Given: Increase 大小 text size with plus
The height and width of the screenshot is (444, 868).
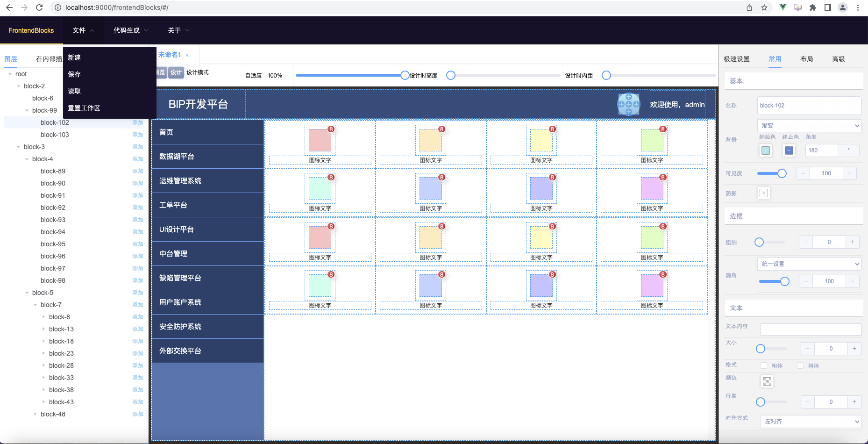Looking at the screenshot, I should click(x=854, y=348).
